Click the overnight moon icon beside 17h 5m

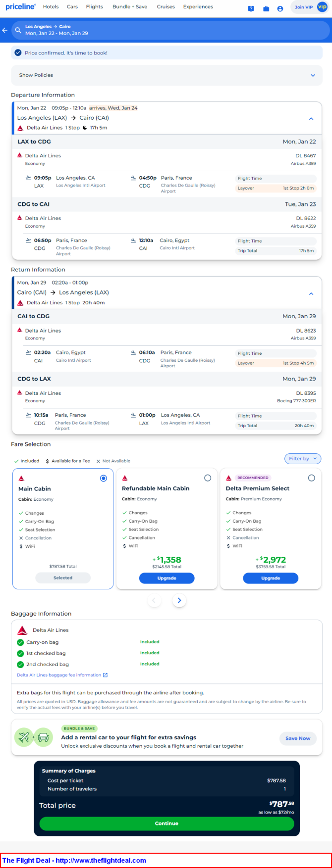[x=85, y=128]
